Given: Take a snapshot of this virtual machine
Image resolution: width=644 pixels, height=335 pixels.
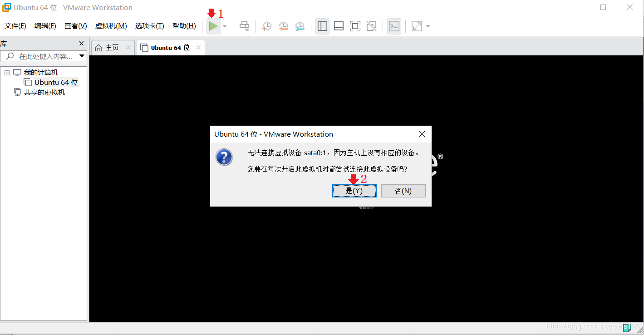Looking at the screenshot, I should point(267,26).
